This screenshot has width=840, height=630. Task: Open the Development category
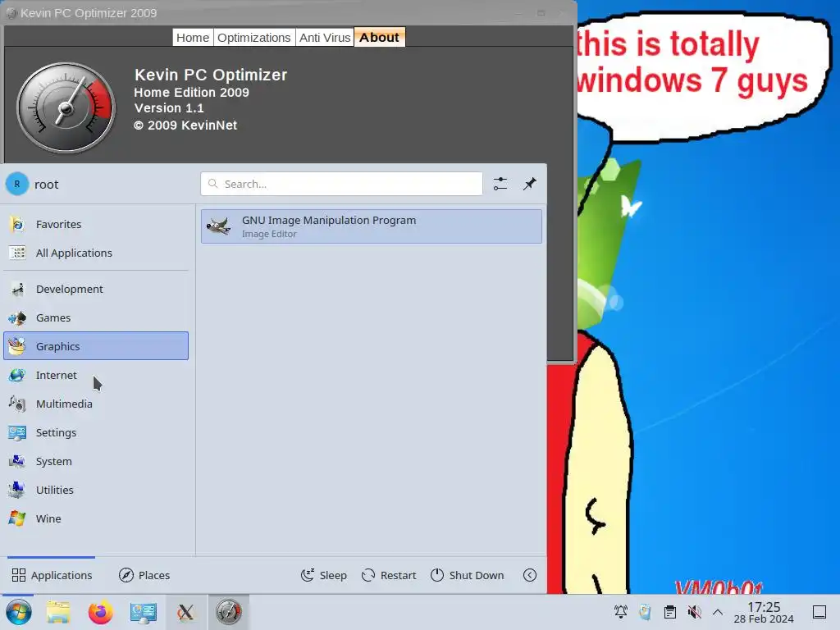pyautogui.click(x=96, y=290)
